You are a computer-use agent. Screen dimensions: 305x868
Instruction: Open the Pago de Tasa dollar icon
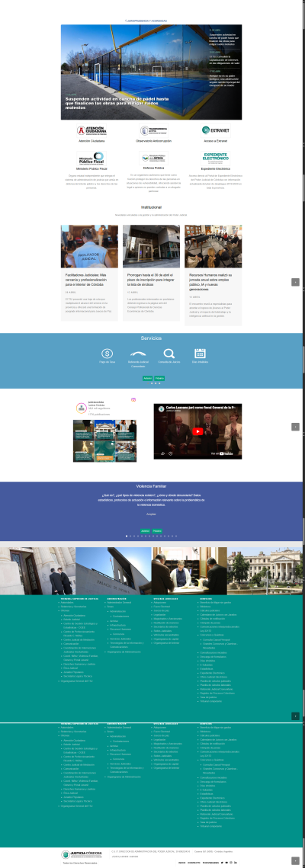(108, 353)
